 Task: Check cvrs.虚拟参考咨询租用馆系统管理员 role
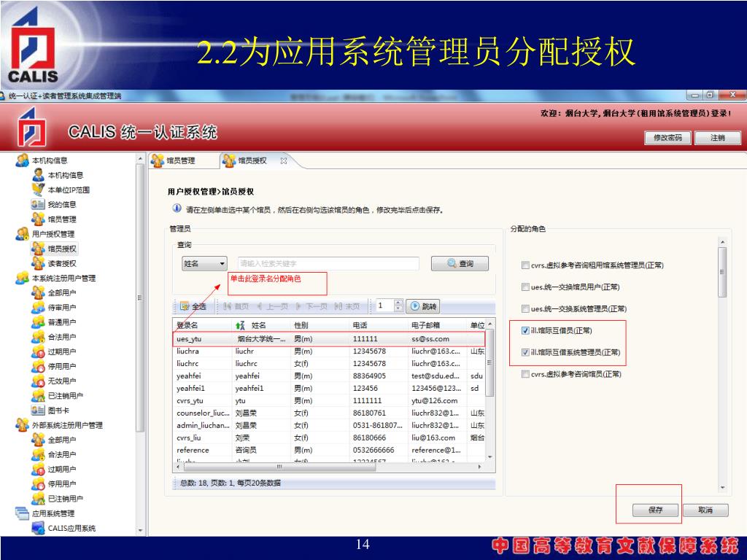point(525,265)
